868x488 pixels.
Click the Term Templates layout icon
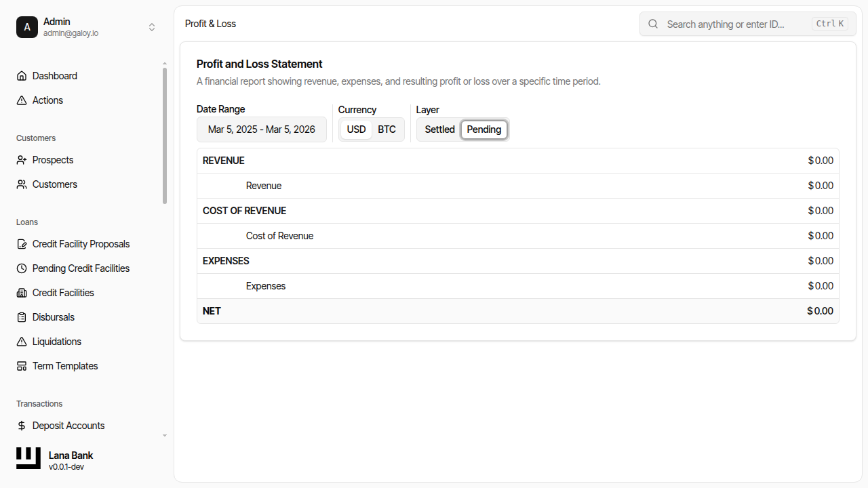(x=22, y=366)
